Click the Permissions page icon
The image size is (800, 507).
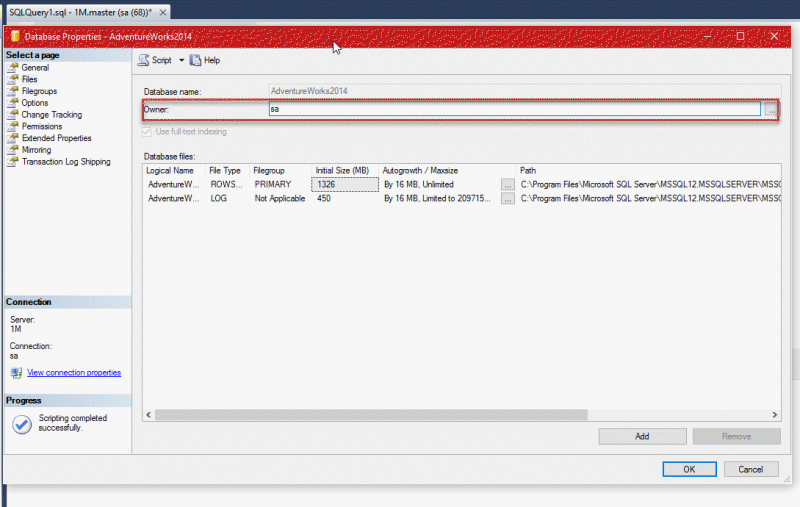coord(13,126)
